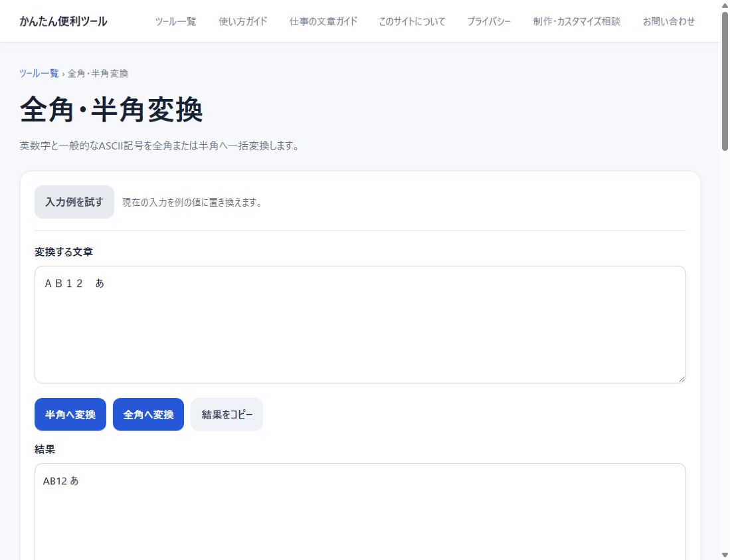Click the 半角へ変換 button
730x560 pixels.
[70, 415]
